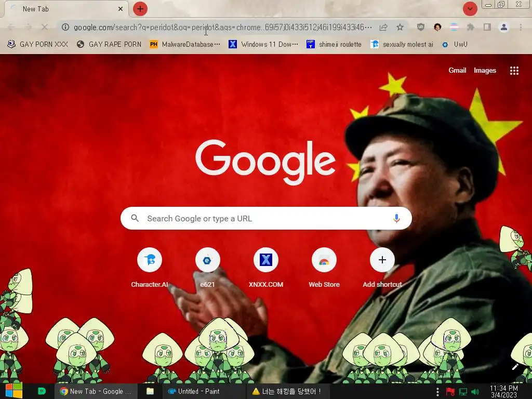Screen dimensions: 532x399
Task: Stop loading the page with the X button
Action: [x=45, y=27]
